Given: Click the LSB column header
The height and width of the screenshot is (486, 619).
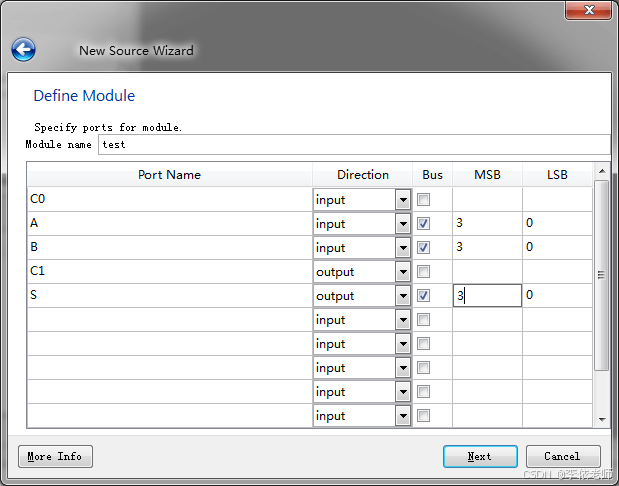Looking at the screenshot, I should click(x=557, y=175).
